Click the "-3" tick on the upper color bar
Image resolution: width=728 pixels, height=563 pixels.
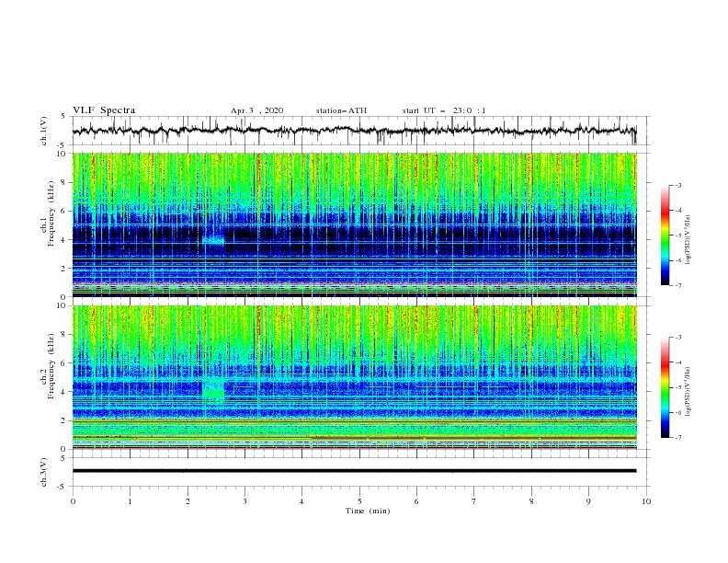[x=677, y=185]
